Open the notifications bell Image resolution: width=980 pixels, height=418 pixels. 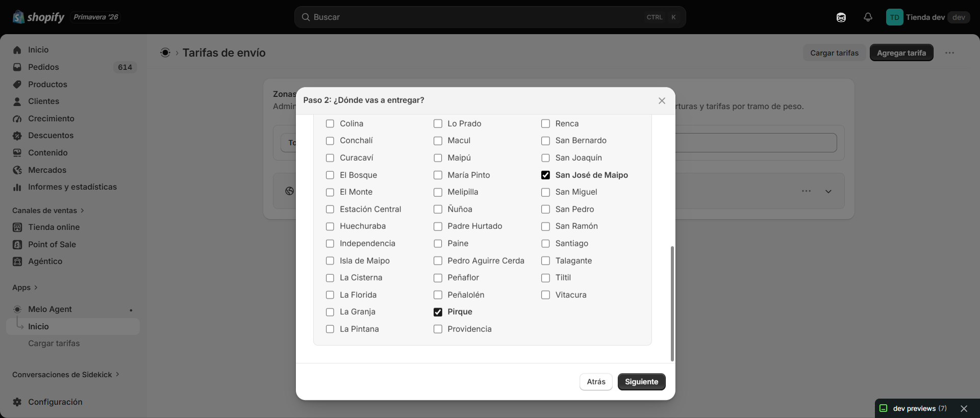(868, 17)
